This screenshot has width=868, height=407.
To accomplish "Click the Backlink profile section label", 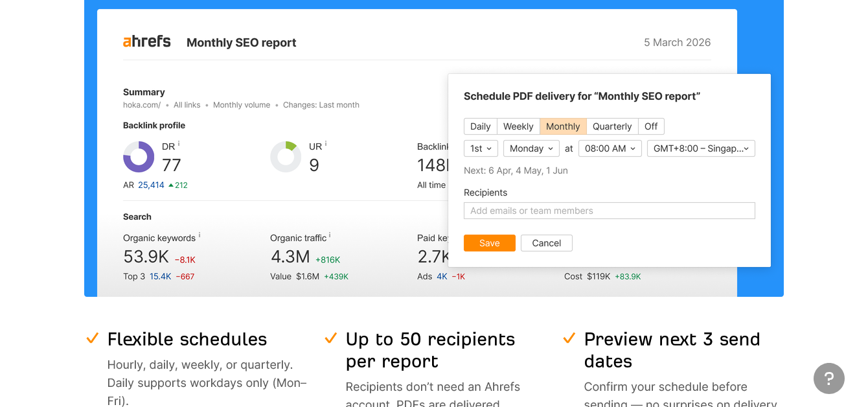I will [x=154, y=125].
